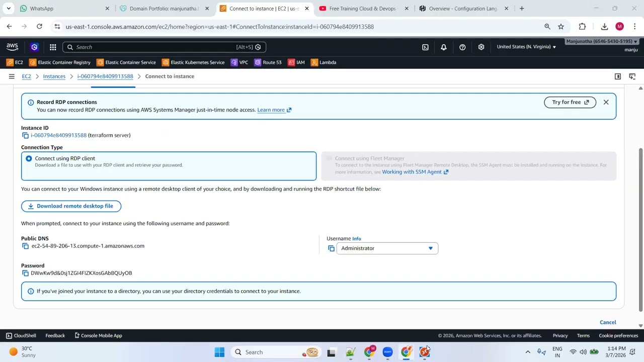The image size is (644, 362).
Task: Copy the Administrator username
Action: (x=331, y=248)
